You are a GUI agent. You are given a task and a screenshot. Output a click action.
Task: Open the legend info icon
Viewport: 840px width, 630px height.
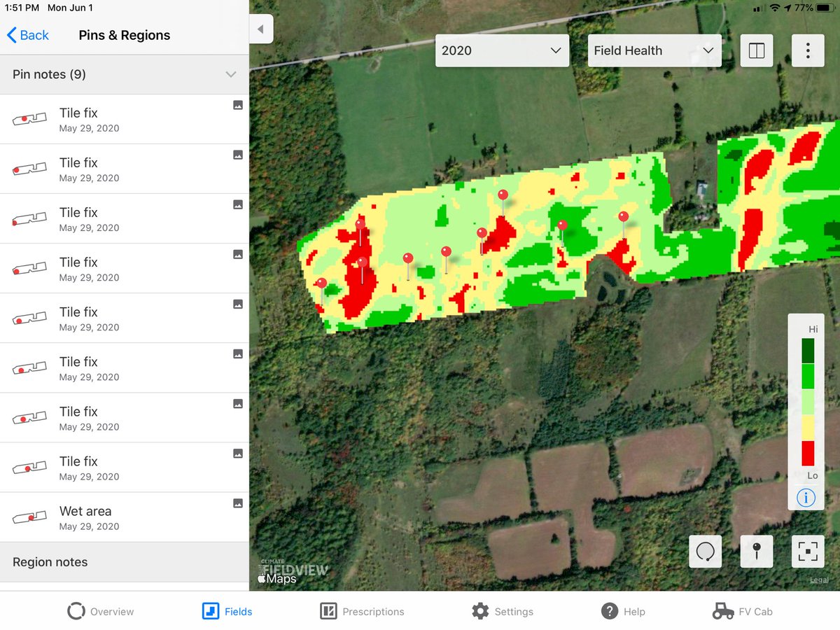(x=806, y=498)
